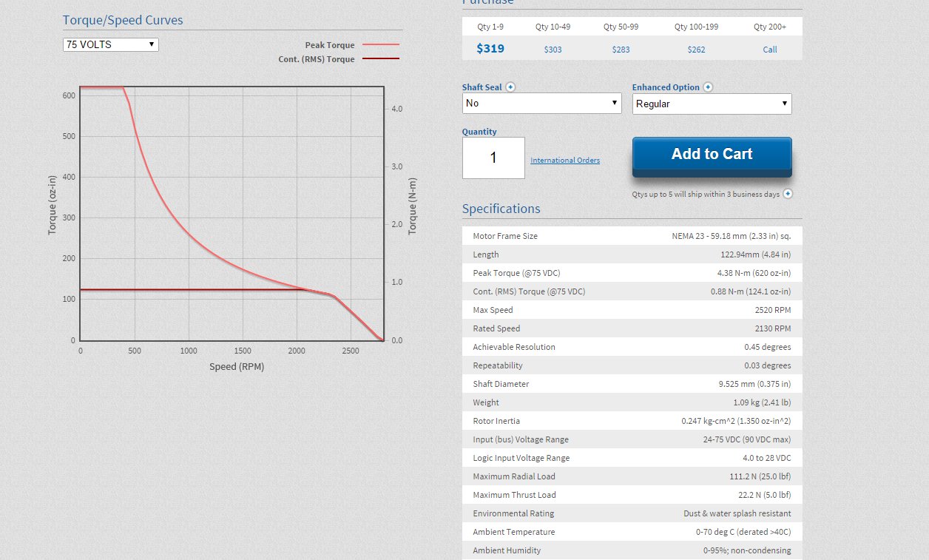Click the Specifications section heading
Image resolution: width=929 pixels, height=560 pixels.
tap(501, 209)
